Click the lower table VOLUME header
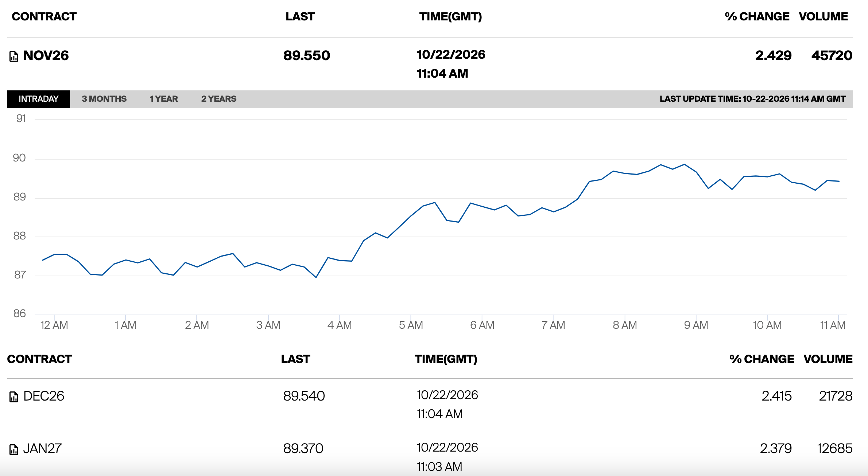868x476 pixels. click(828, 359)
